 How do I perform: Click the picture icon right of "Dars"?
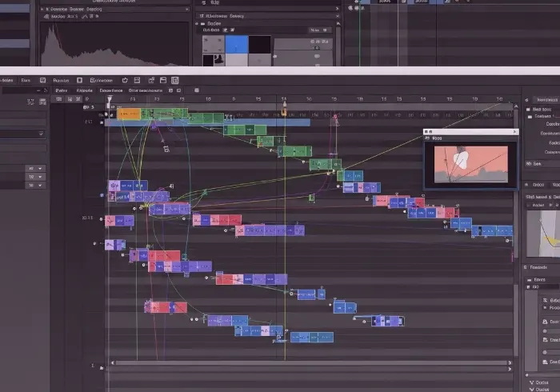(42, 80)
